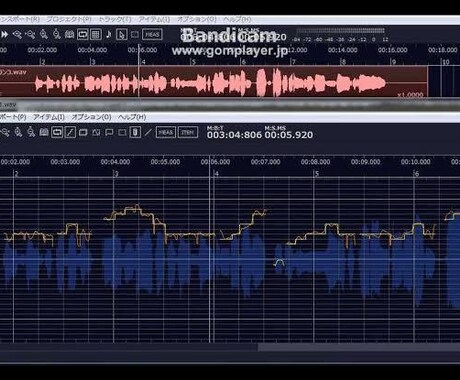Select the second .wav track row below the pink track
Viewport: 460px width, 380px height.
230,105
